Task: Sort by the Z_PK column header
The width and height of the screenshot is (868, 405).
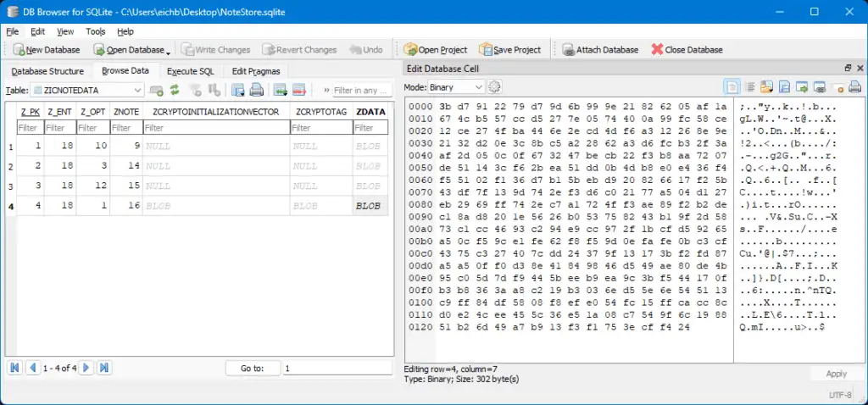Action: coord(30,112)
